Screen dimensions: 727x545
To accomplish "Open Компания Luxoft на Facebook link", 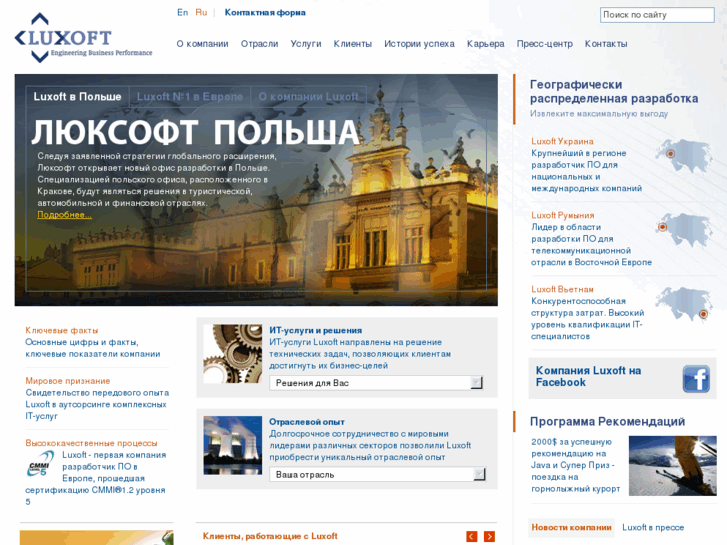I will tap(588, 376).
